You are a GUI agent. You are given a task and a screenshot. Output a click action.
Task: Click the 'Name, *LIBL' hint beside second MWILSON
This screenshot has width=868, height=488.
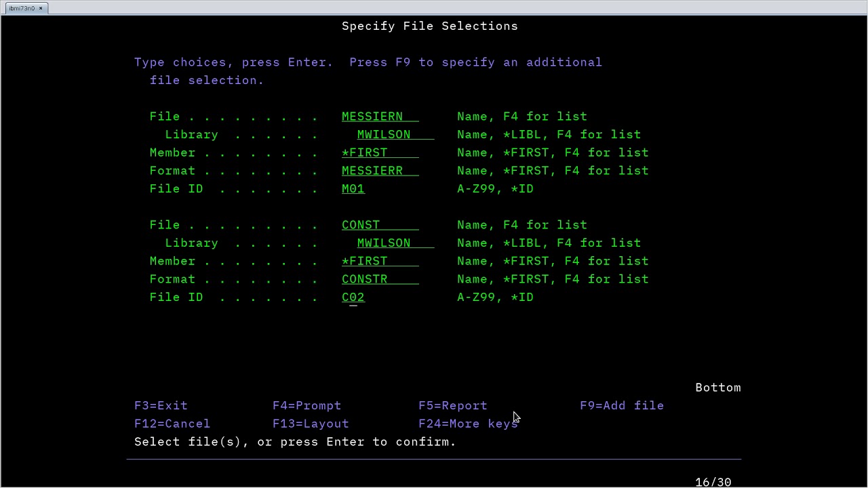tap(549, 243)
